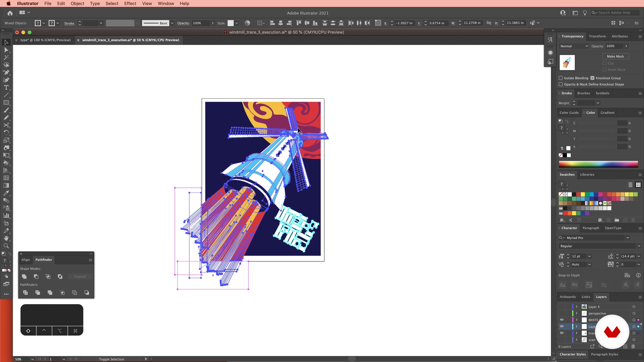Select the Eyedropper tool
Viewport: 644px width, 362px height.
pos(6,193)
